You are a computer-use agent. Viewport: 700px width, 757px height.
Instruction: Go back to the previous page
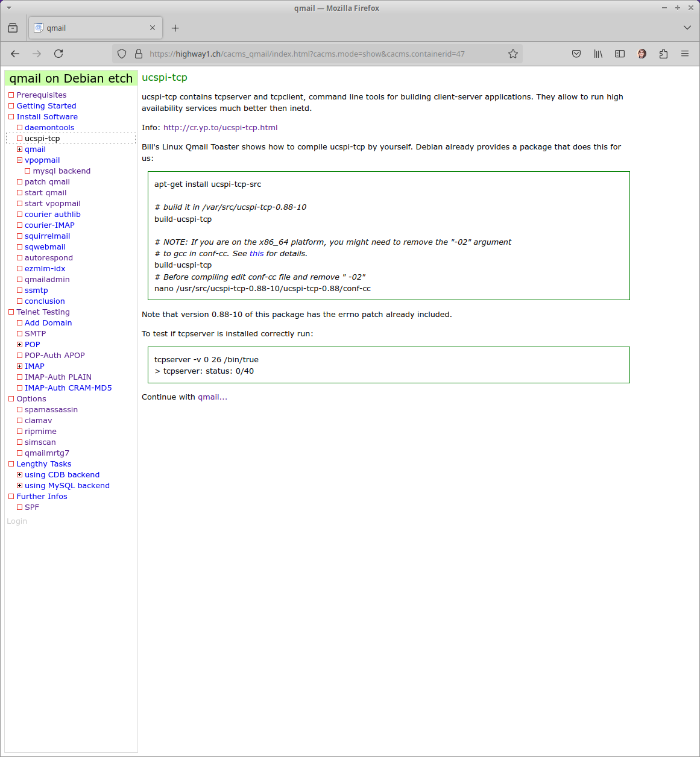tap(15, 54)
